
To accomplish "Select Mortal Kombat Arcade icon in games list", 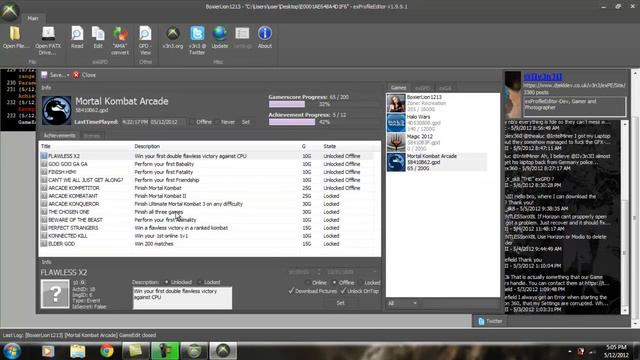I will pos(396,162).
